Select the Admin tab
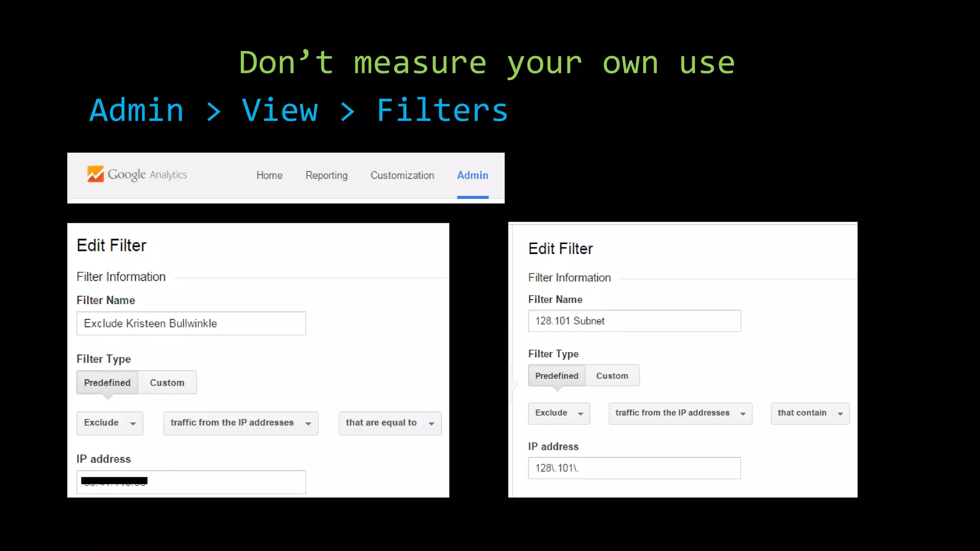This screenshot has height=551, width=980. (473, 176)
